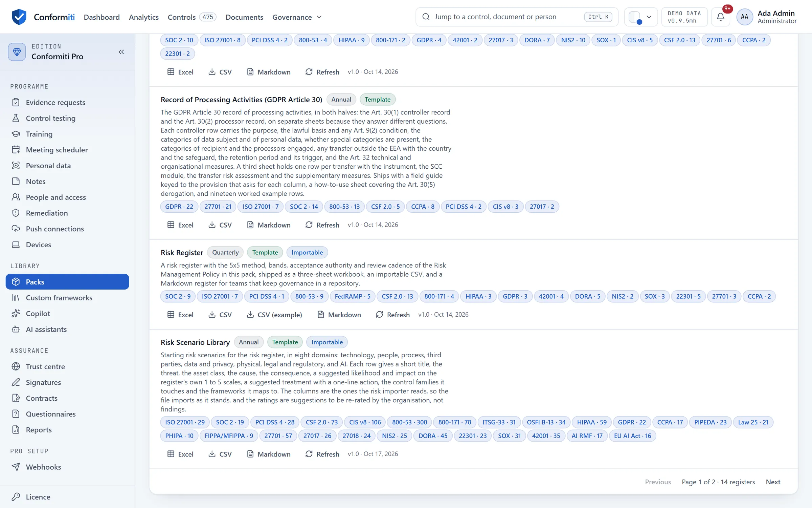
Task: Open the theme switcher dropdown
Action: coord(640,17)
